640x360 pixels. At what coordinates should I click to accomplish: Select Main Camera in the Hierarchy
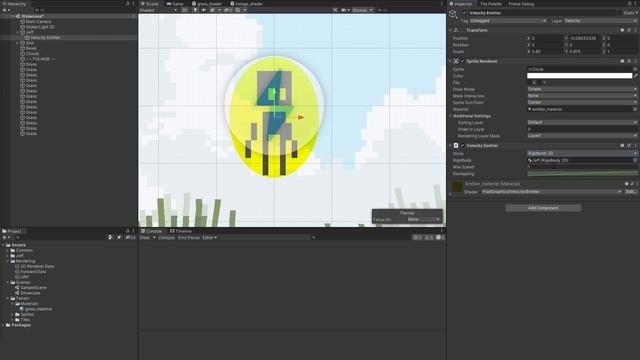tap(38, 22)
